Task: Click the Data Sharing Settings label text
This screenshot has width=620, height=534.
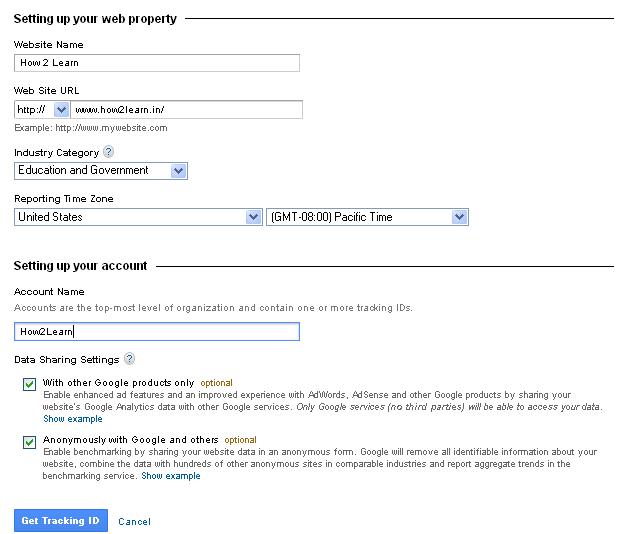Action: [x=66, y=360]
